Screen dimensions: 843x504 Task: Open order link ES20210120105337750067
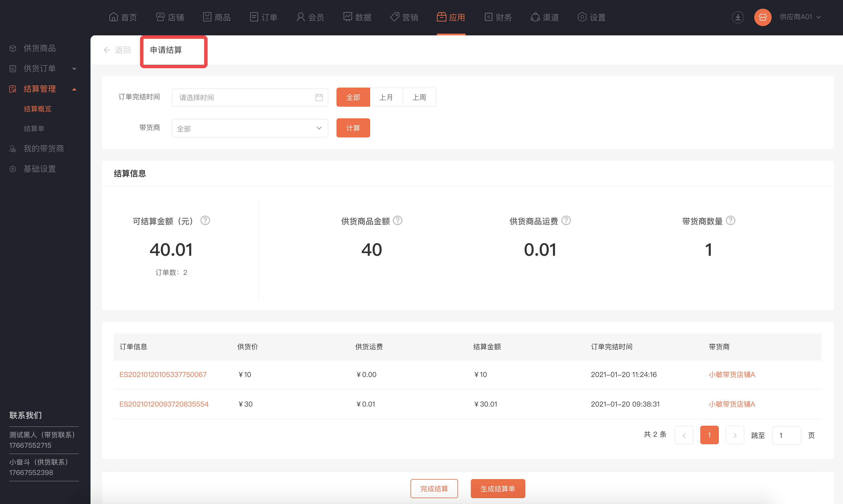click(x=163, y=374)
